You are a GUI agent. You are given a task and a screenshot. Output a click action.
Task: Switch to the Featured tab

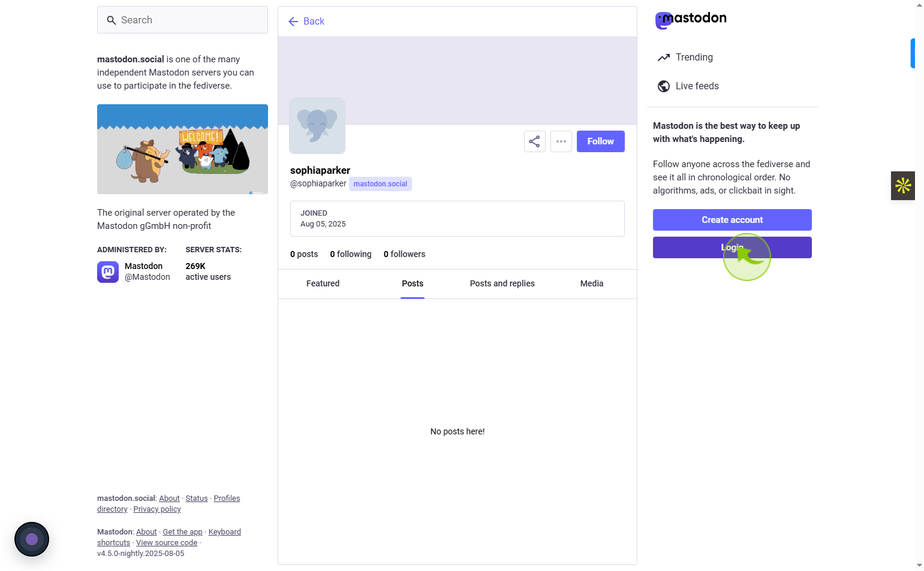pos(323,284)
